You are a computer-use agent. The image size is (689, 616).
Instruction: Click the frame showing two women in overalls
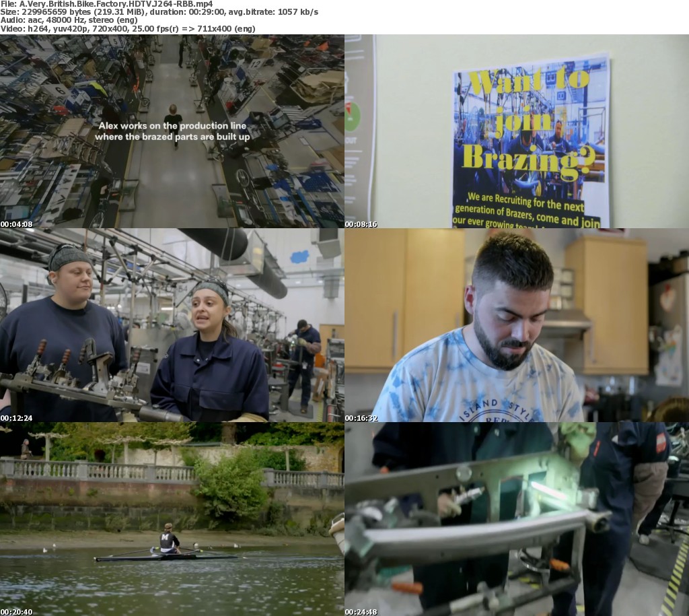click(172, 324)
